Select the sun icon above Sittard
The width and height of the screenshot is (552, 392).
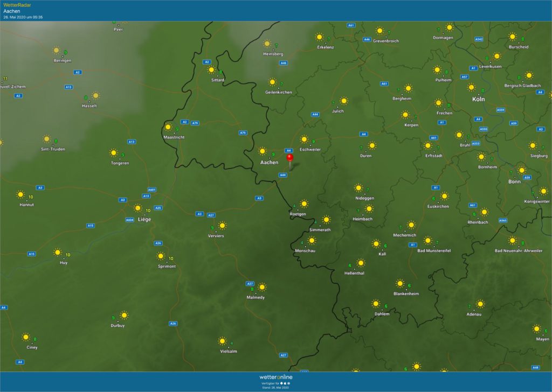tap(211, 69)
